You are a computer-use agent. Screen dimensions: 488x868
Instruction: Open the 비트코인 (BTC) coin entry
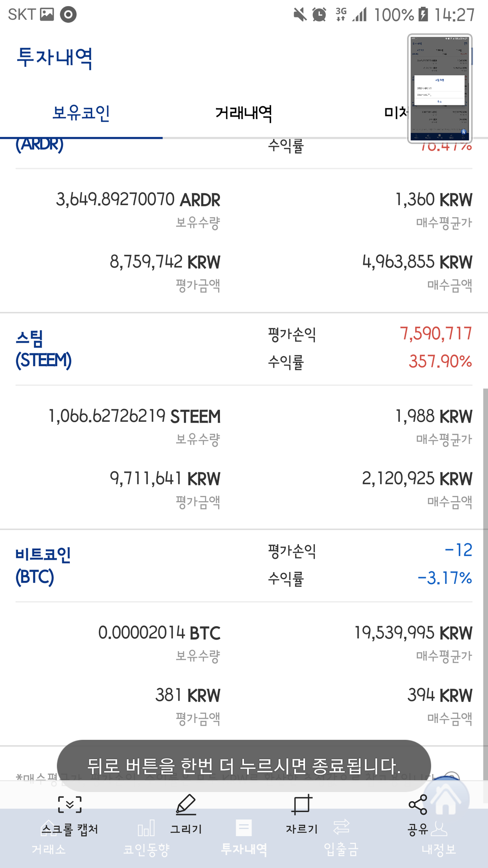coord(43,566)
